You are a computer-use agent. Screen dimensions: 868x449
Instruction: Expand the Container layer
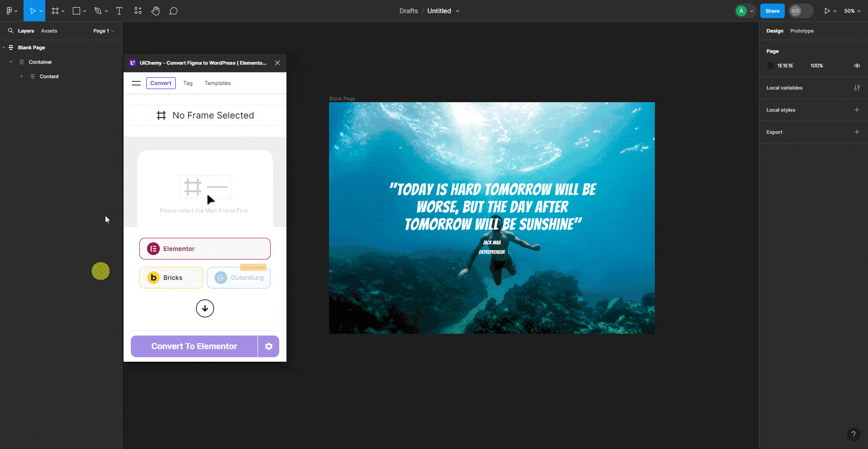point(10,61)
